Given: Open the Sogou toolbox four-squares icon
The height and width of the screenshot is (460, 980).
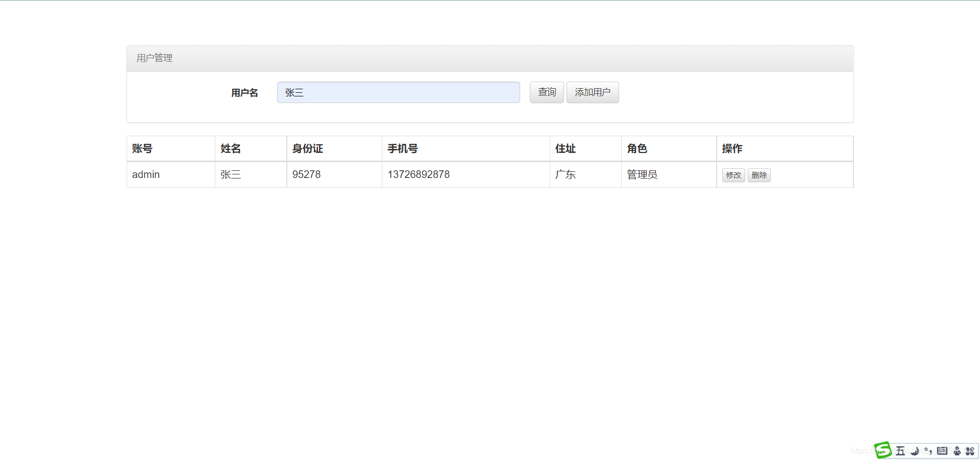Looking at the screenshot, I should 970,451.
